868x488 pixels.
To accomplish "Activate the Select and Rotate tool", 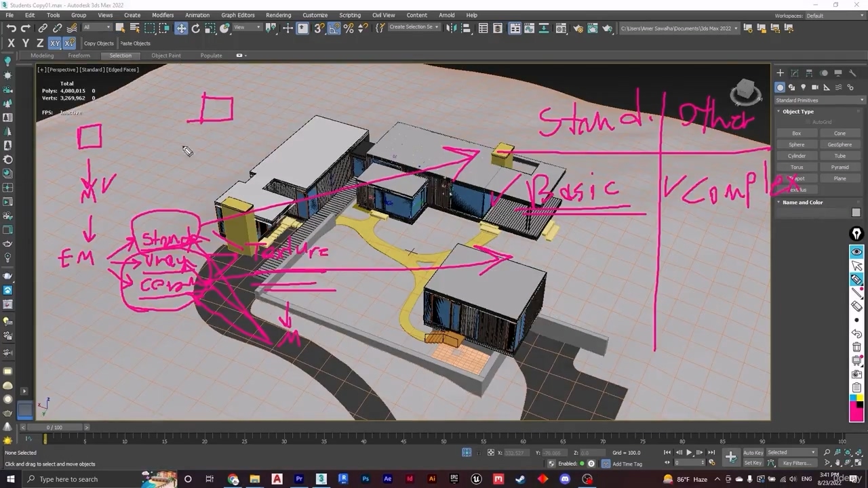I will [x=196, y=28].
